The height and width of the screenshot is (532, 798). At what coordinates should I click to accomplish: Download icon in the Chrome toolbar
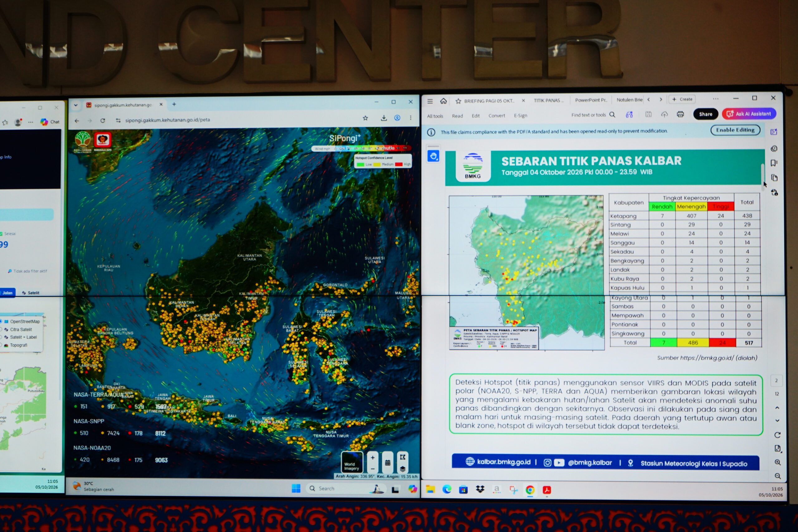pos(384,118)
